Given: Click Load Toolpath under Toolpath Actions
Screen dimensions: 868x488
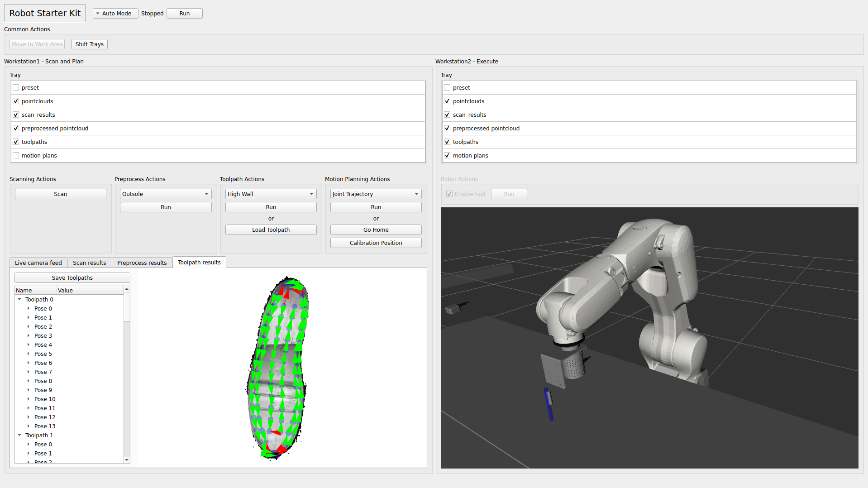Looking at the screenshot, I should click(x=270, y=230).
